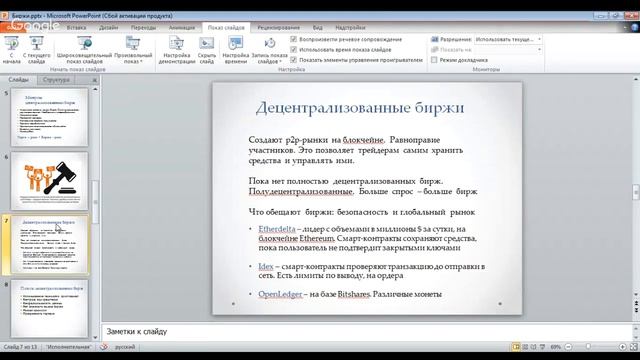Open the orange File (Файл) tab
Viewport: 640px width, 360px height.
13,28
